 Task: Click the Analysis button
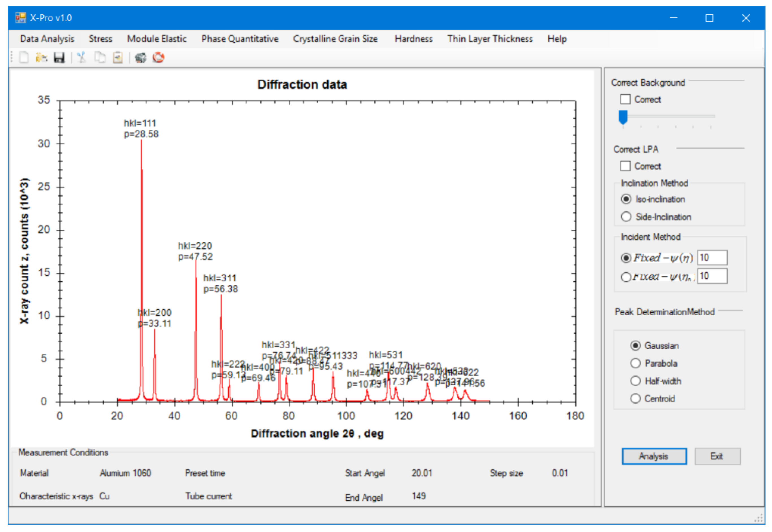(654, 456)
